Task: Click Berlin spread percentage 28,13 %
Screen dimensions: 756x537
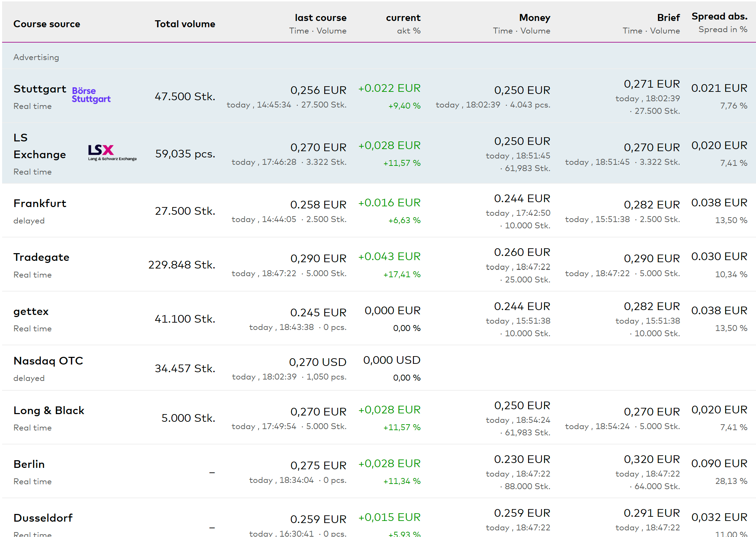Action: click(731, 481)
